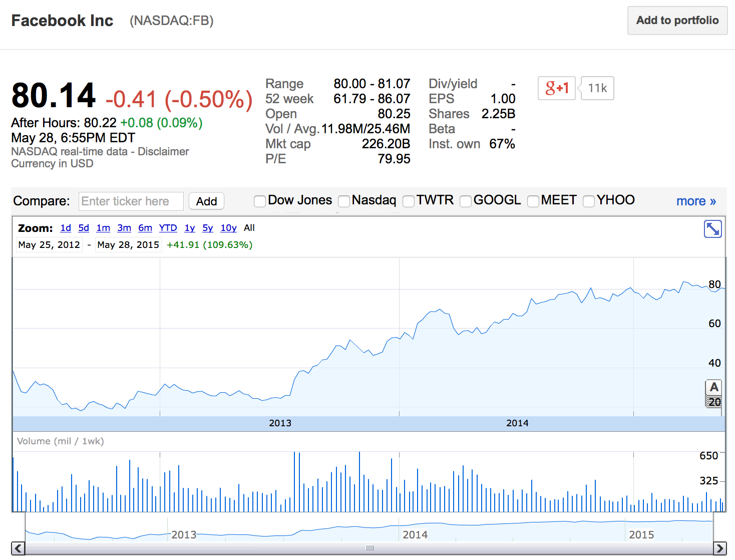The height and width of the screenshot is (560, 735).
Task: Choose the 3m zoom range
Action: pyautogui.click(x=124, y=228)
